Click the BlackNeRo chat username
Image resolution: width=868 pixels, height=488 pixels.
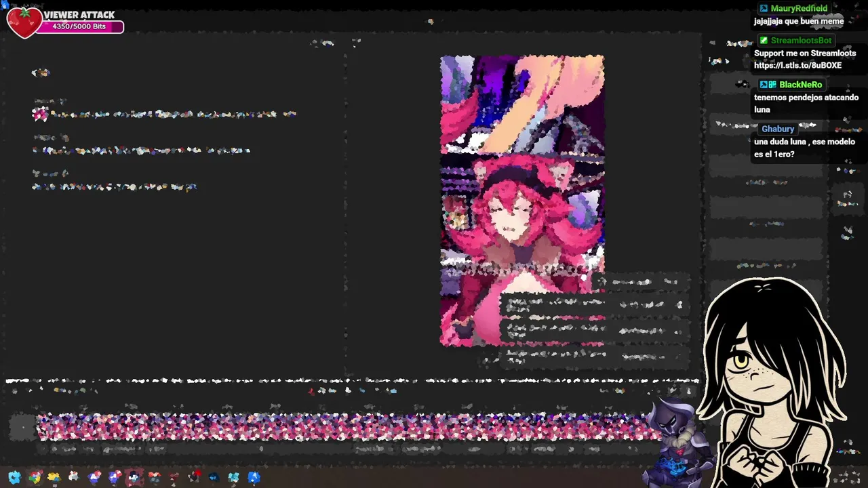[800, 85]
